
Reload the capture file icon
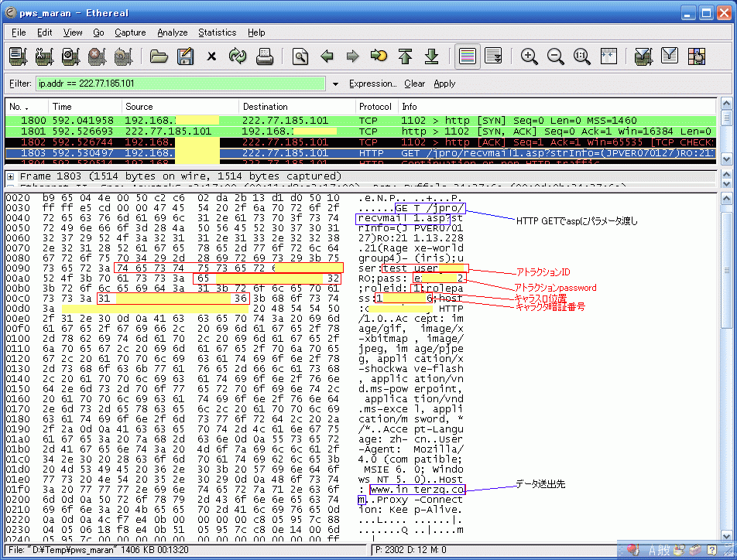[238, 56]
